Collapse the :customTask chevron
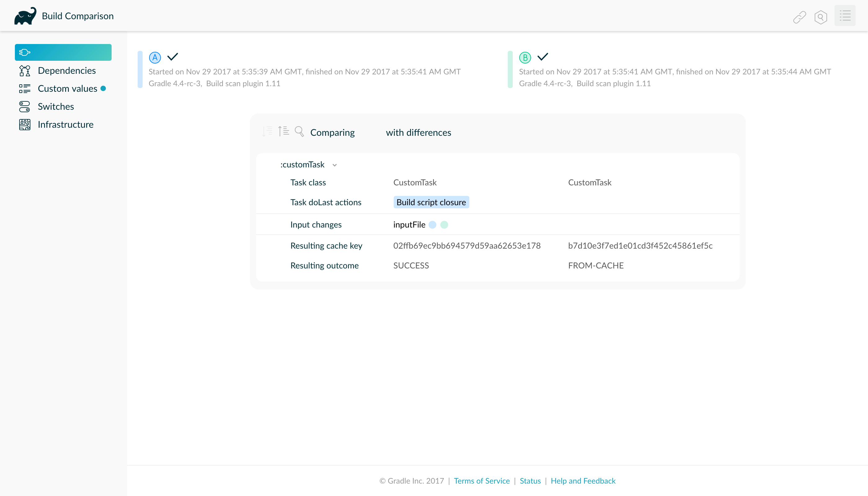 (334, 165)
